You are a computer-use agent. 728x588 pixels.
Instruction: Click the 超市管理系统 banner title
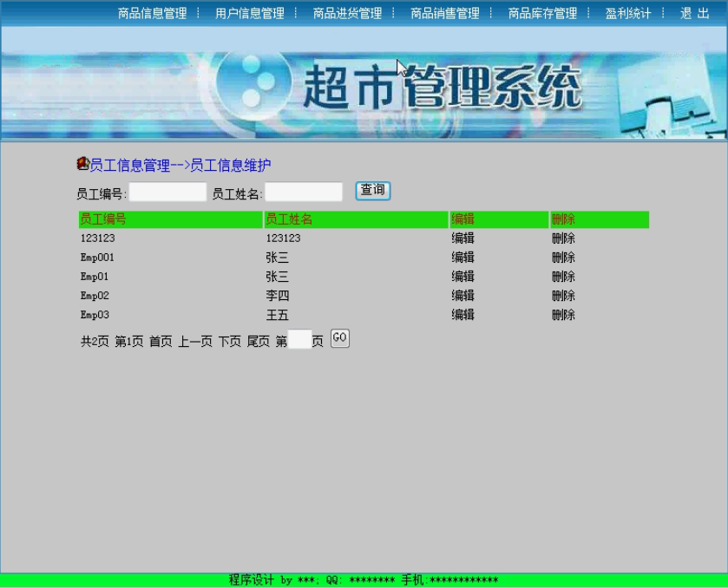[x=442, y=88]
